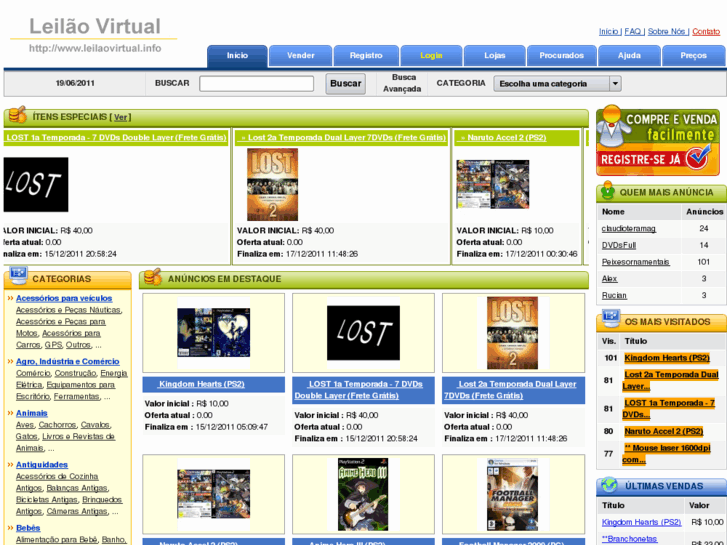Click the Registre-se Já banner

(657, 141)
